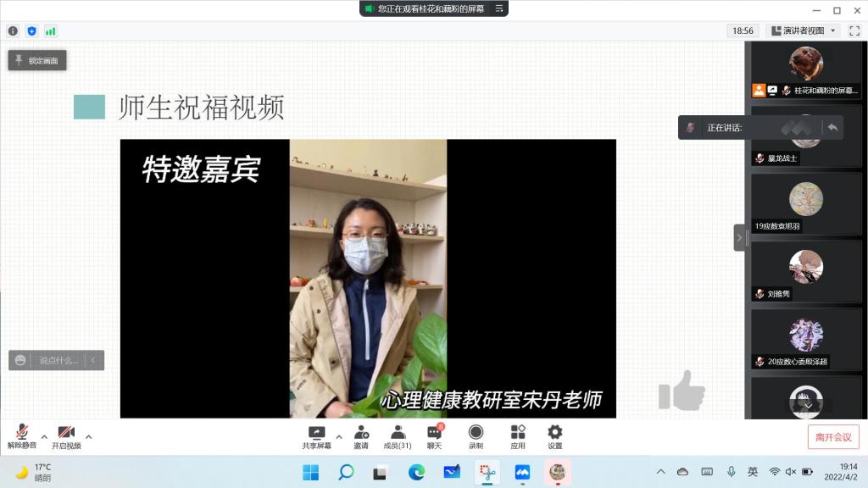Open share options arrow beside 共享屏幕
This screenshot has height=488, width=868.
339,437
